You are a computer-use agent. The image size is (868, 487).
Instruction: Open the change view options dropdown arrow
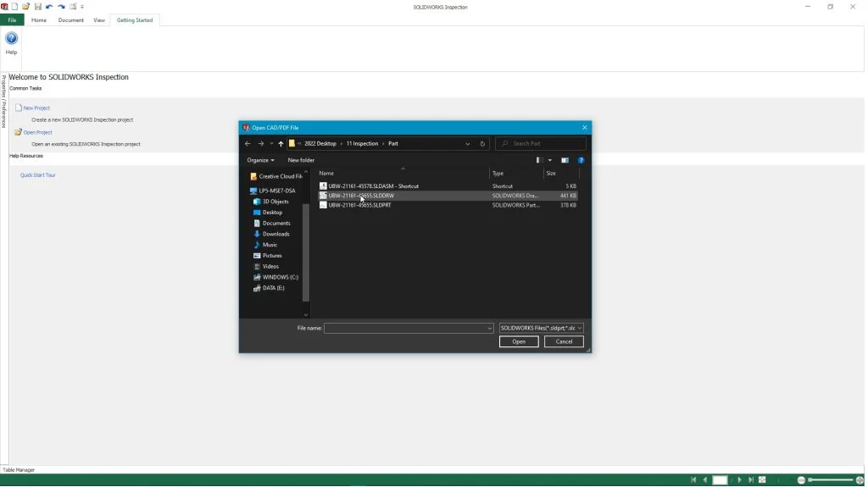pyautogui.click(x=550, y=160)
